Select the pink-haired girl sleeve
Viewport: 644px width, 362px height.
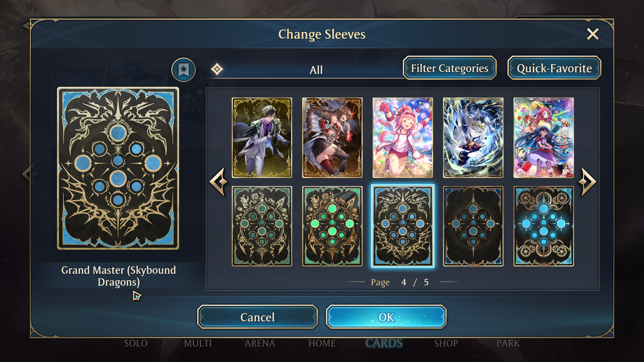[403, 138]
